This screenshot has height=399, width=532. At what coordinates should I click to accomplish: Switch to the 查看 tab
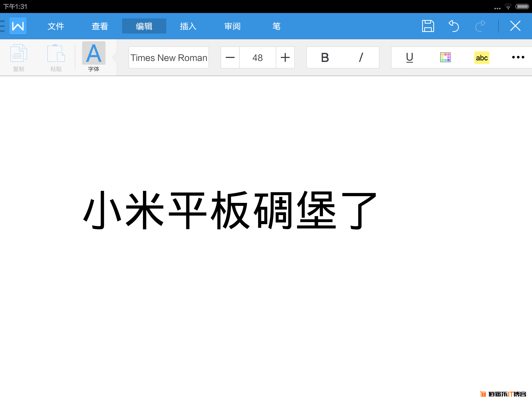coord(100,26)
